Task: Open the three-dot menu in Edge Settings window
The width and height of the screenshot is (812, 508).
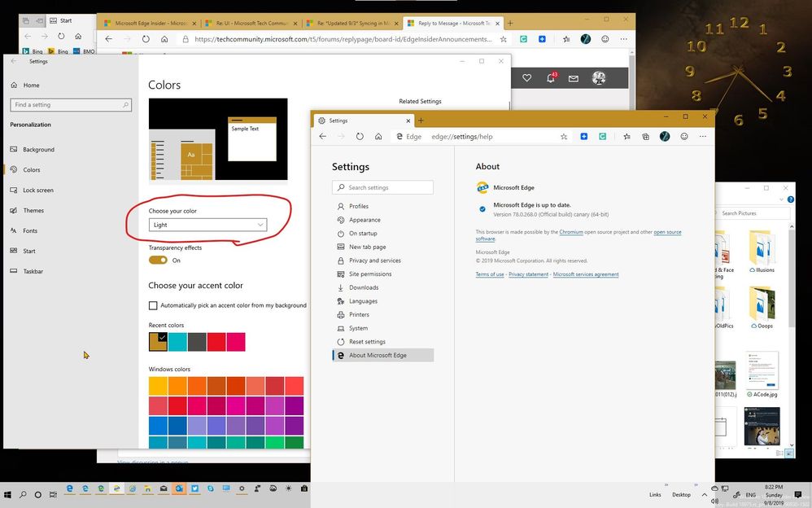Action: [x=703, y=136]
